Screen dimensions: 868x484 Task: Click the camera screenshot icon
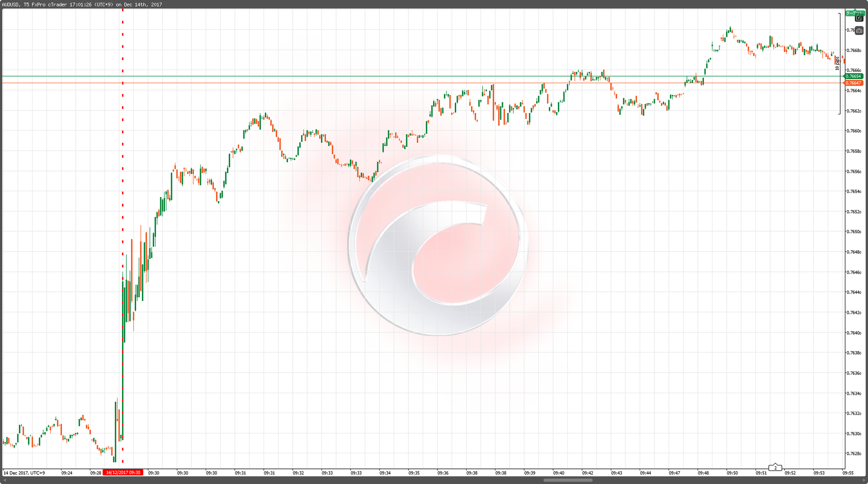click(859, 30)
